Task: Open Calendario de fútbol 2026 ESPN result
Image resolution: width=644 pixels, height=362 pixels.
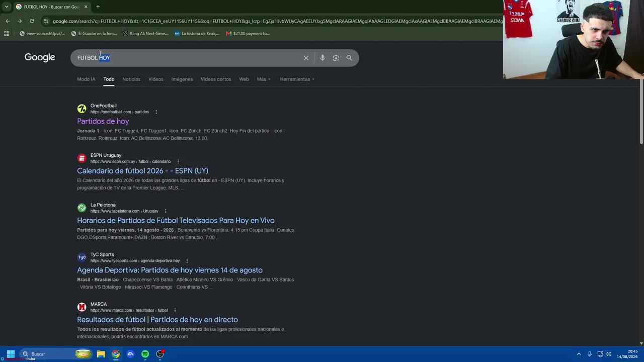Action: coord(142,171)
